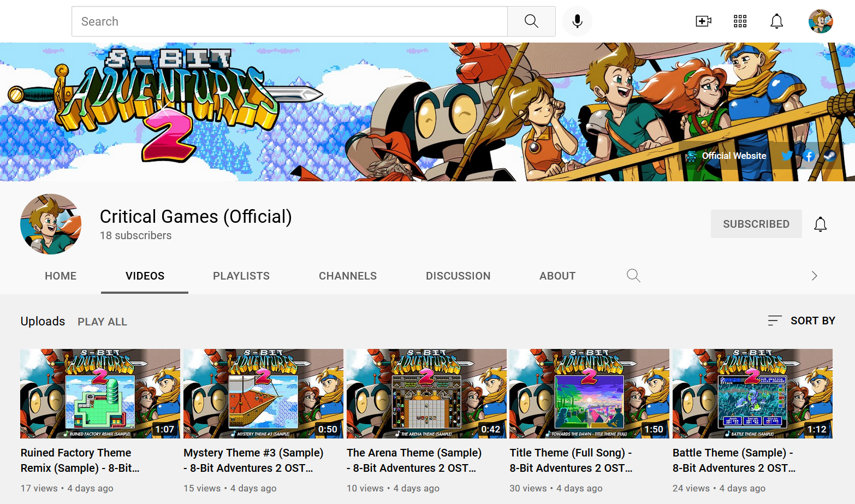Open the Channels tab

348,276
